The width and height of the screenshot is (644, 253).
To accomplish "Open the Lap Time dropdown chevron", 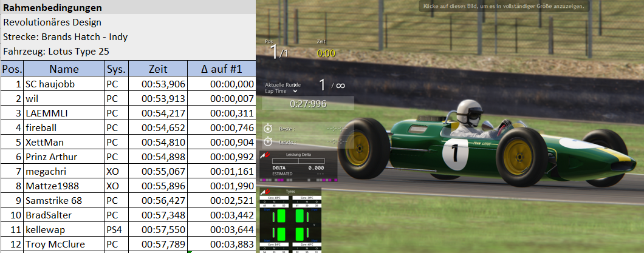I will tap(295, 92).
